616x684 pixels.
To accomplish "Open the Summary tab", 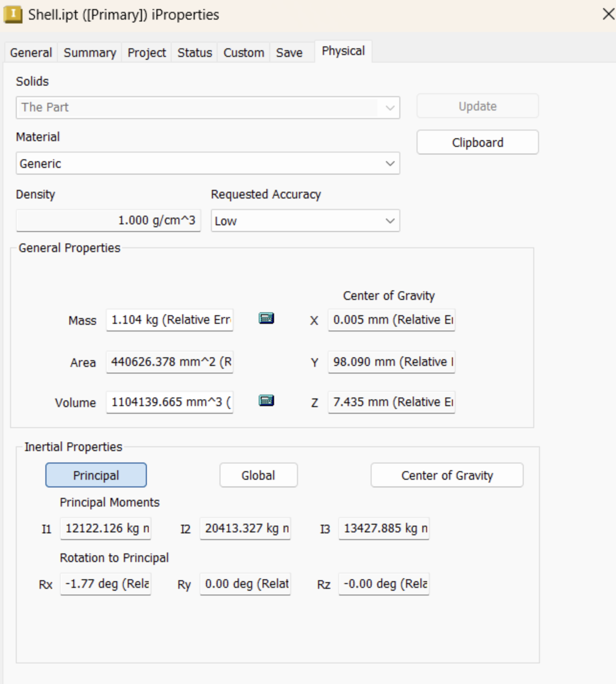I will [x=90, y=53].
